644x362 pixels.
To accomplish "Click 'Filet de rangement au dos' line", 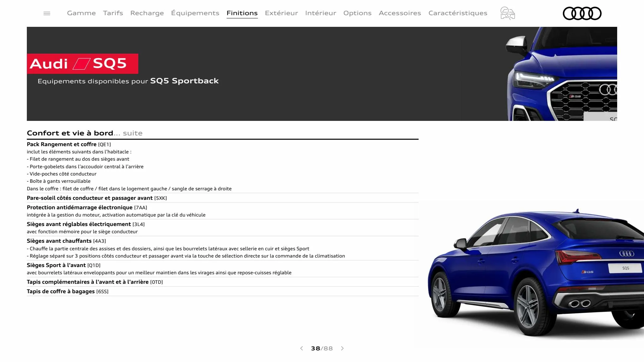I will tap(78, 159).
